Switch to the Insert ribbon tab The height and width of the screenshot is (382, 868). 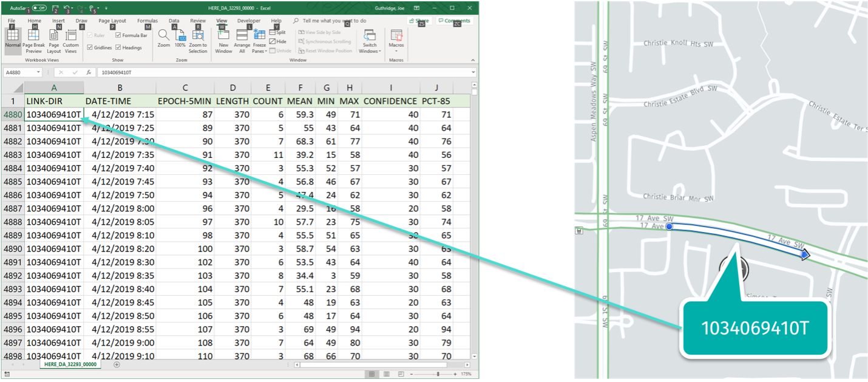point(58,21)
